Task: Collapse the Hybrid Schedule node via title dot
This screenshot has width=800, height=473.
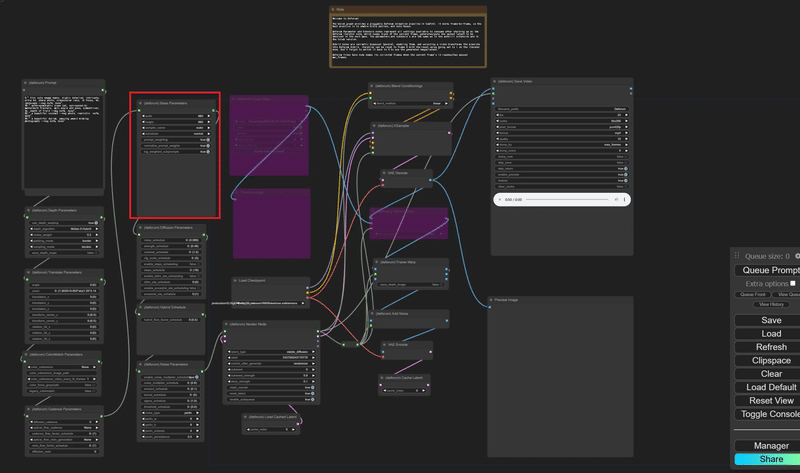Action: click(140, 308)
